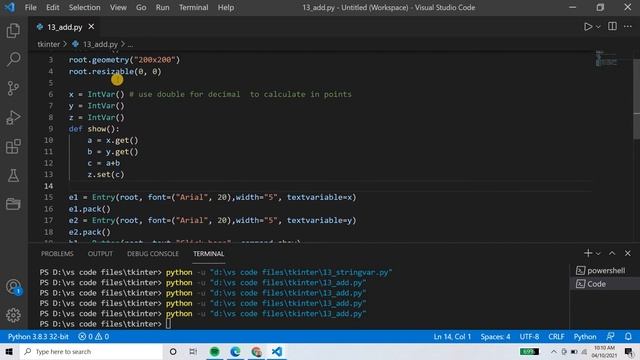Click Ln 14, Col 1 status entry
Viewport: 640px width, 360px height.
click(452, 337)
